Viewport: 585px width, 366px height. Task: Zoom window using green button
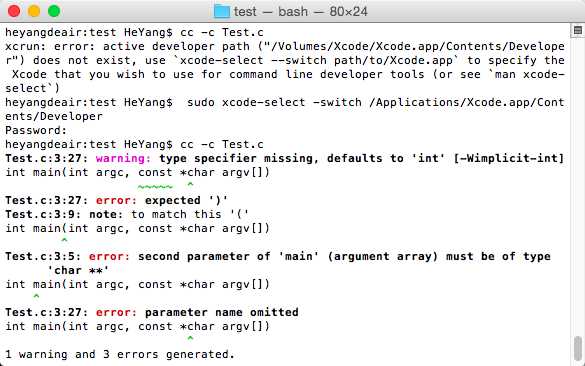pyautogui.click(x=54, y=11)
